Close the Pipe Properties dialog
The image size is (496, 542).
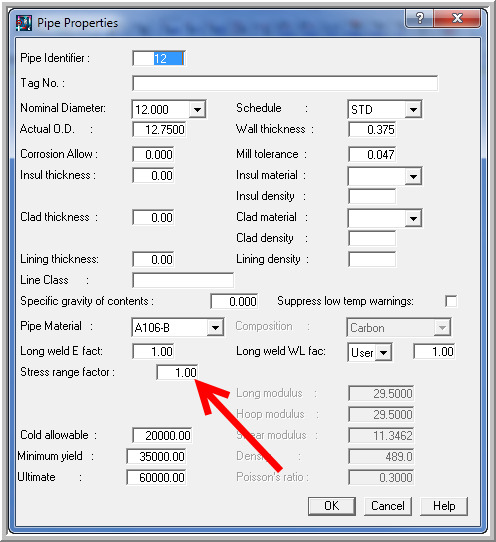click(x=457, y=18)
